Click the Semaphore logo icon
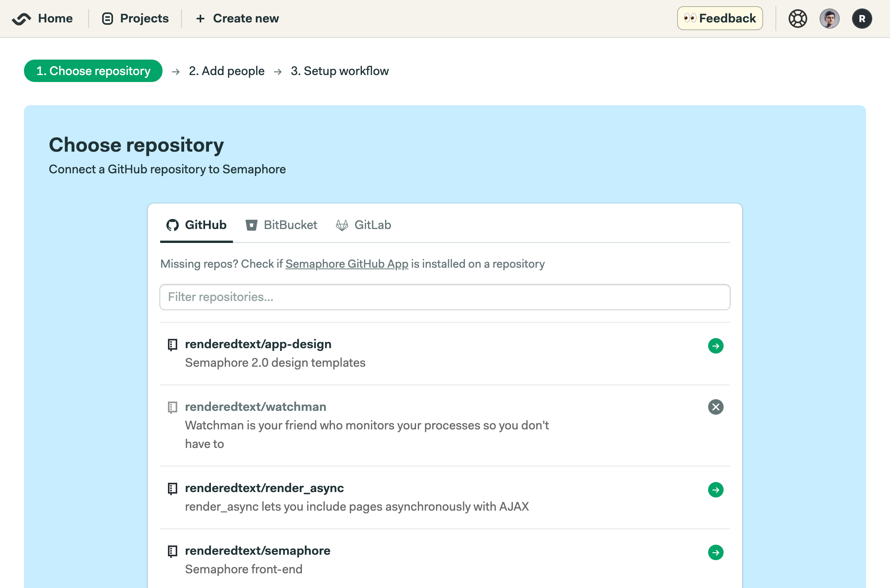The width and height of the screenshot is (890, 588). pos(21,19)
